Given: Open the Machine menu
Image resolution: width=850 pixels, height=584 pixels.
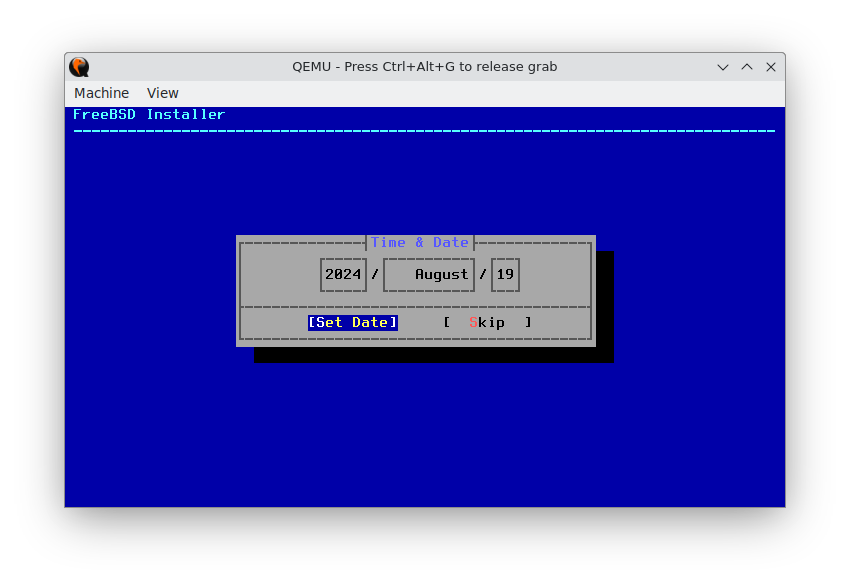Looking at the screenshot, I should click(x=101, y=92).
